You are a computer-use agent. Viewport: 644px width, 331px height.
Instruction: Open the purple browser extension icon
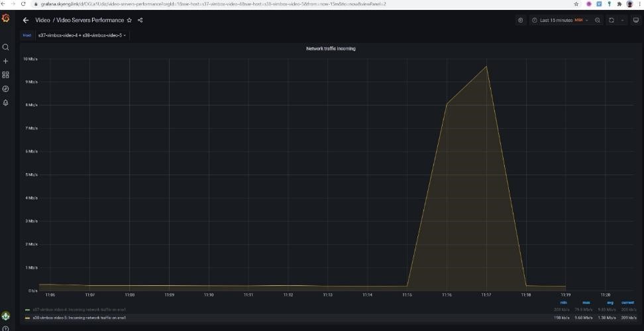coord(588,4)
